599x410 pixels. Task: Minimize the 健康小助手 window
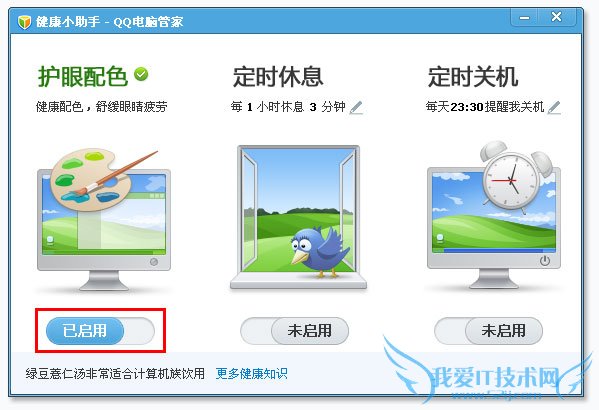pyautogui.click(x=525, y=18)
